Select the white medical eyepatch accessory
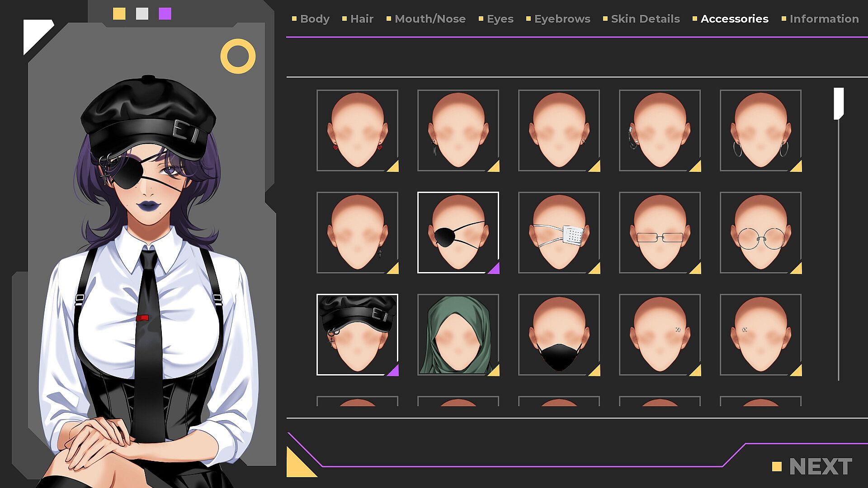This screenshot has height=488, width=868. (559, 232)
